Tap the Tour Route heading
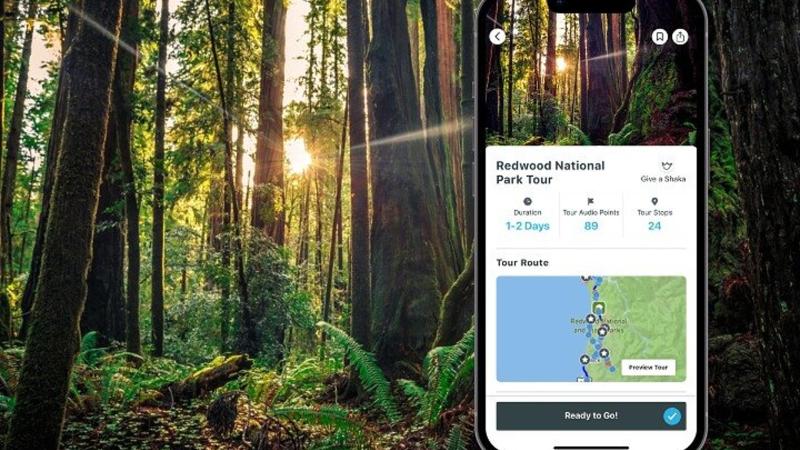The height and width of the screenshot is (450, 800). tap(522, 263)
